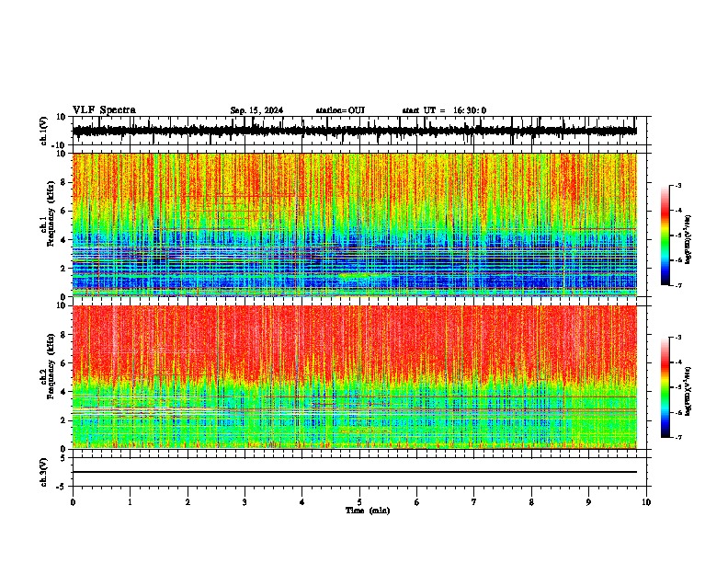Click the "5" tick on ch.3(V) axis
This screenshot has height=563, width=728.
[64, 458]
